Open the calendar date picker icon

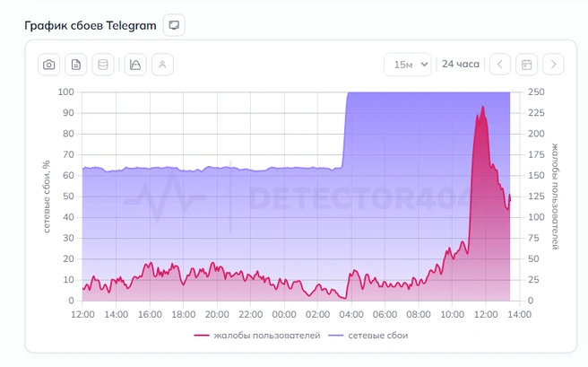pyautogui.click(x=526, y=65)
